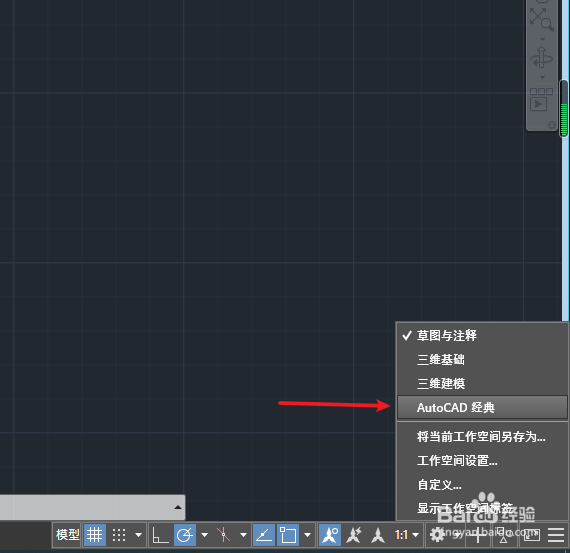Click 将当前工作空间另存为...

click(482, 437)
